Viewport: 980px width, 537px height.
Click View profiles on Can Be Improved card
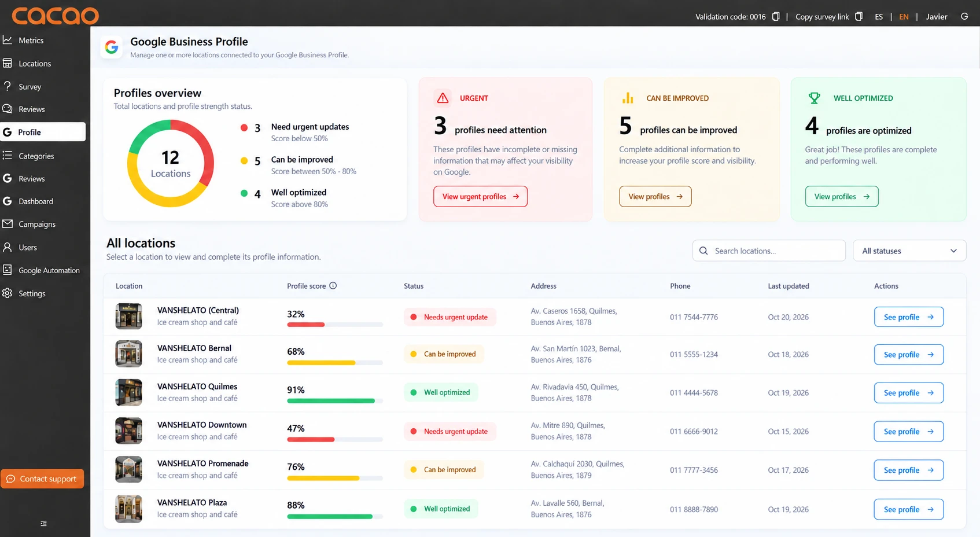point(655,197)
